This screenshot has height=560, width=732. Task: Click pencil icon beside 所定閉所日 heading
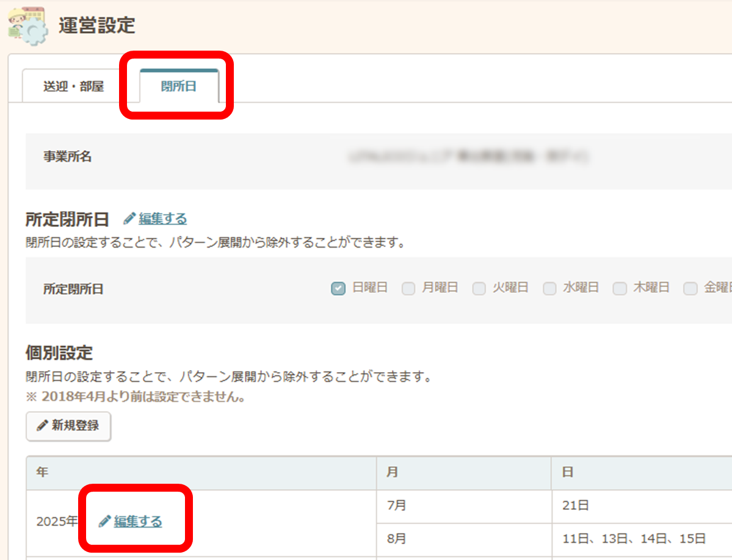tap(129, 218)
